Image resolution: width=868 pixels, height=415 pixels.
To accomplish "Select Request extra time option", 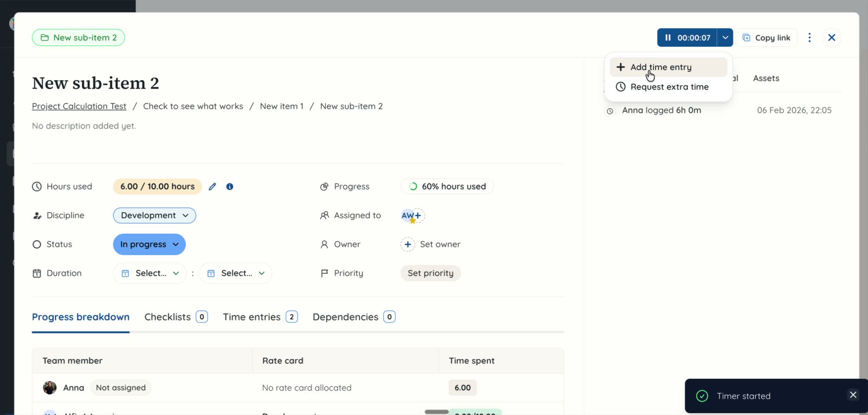I will [x=668, y=87].
